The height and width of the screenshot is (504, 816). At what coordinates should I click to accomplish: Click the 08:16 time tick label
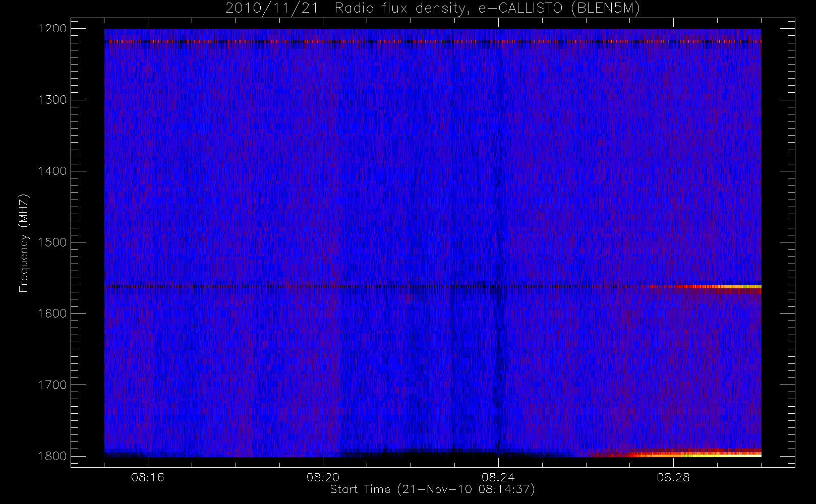[x=148, y=477]
